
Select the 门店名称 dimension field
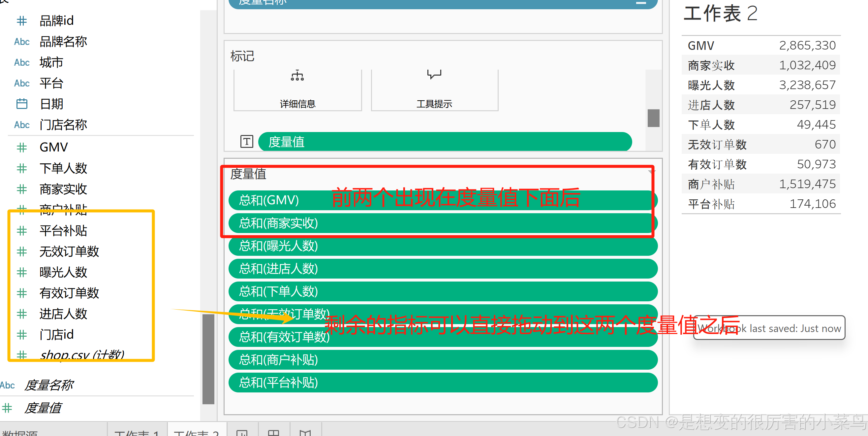point(63,125)
